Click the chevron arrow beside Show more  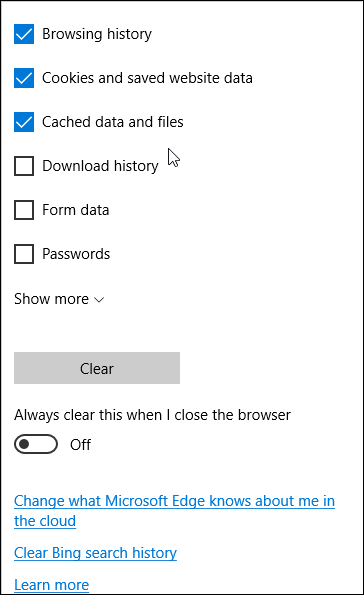99,300
